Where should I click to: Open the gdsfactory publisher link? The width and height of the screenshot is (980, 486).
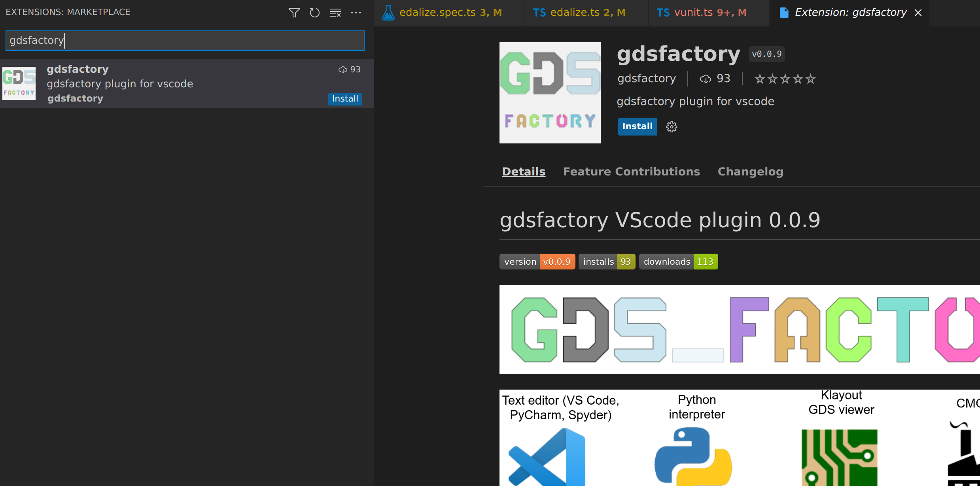tap(647, 79)
